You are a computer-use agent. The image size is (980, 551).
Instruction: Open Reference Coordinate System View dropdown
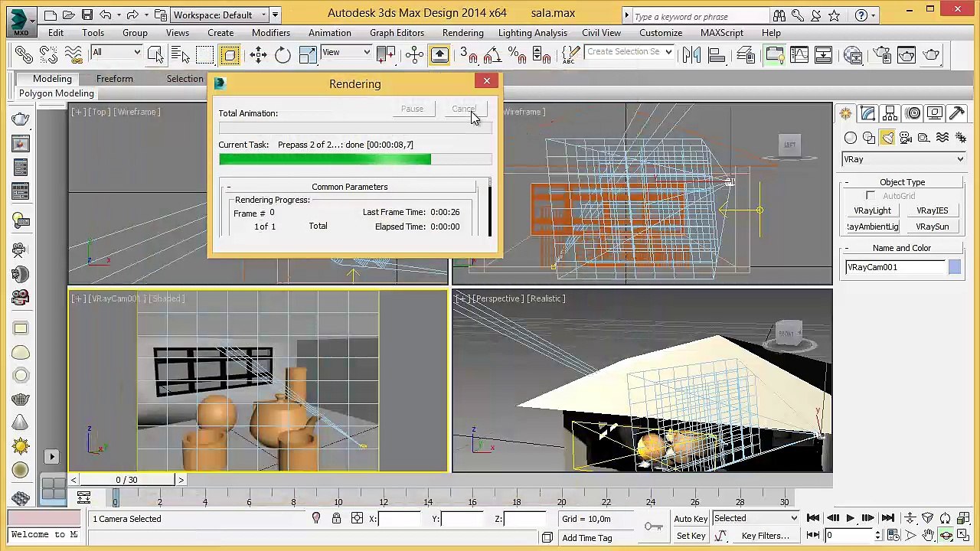click(x=345, y=52)
